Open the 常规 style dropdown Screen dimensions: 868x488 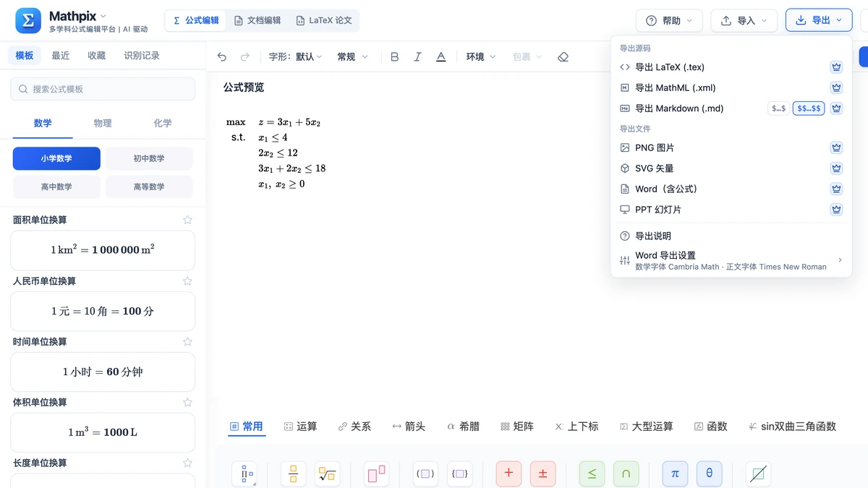point(352,56)
